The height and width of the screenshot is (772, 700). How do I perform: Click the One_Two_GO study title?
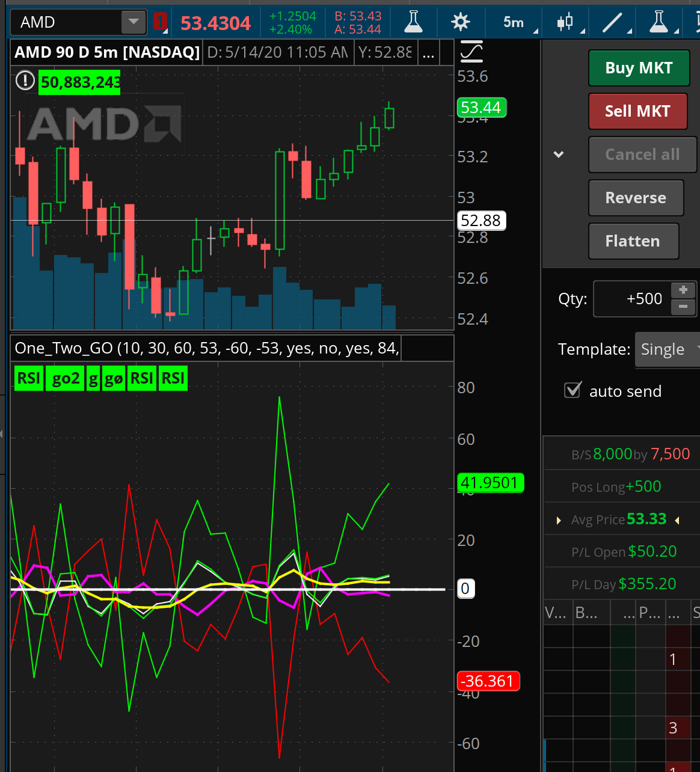point(207,348)
